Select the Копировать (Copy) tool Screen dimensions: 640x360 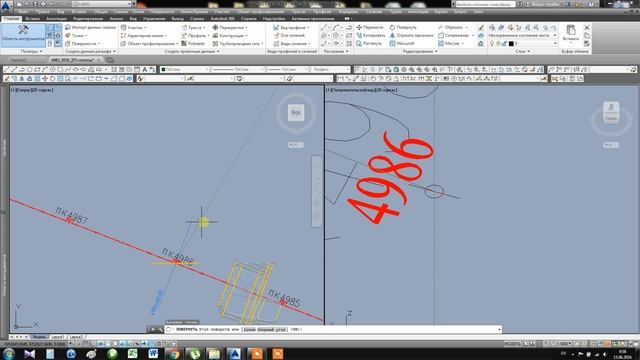click(x=371, y=36)
